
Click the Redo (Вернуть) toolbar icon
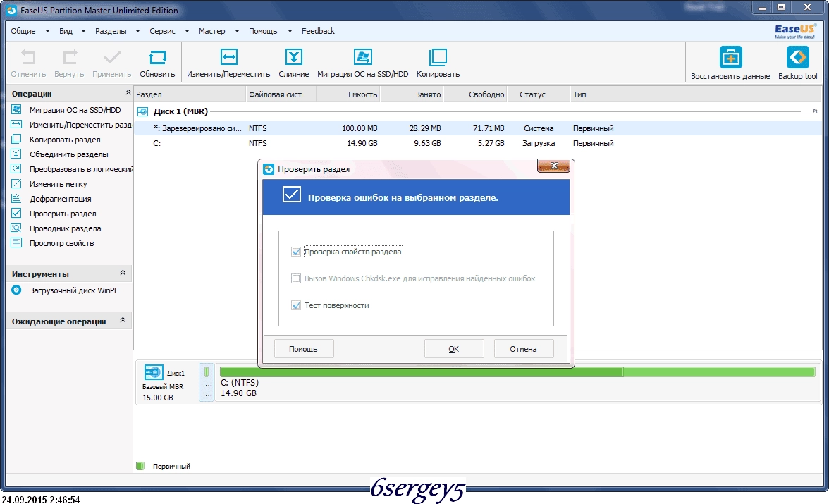(69, 57)
